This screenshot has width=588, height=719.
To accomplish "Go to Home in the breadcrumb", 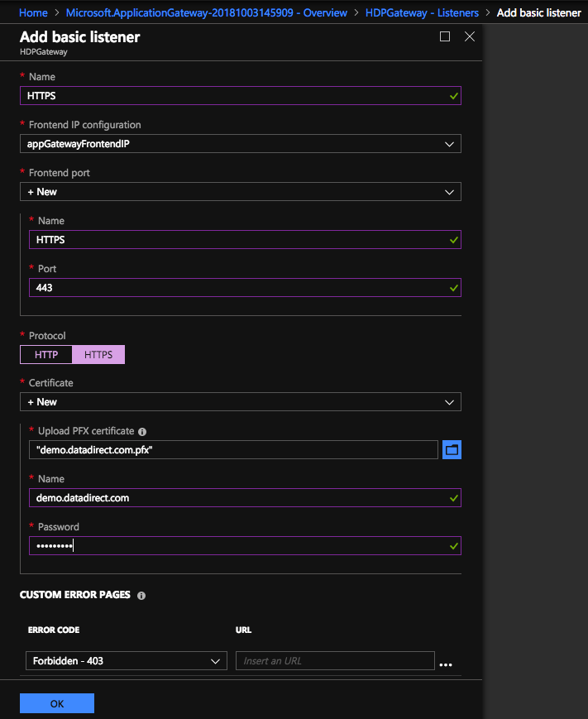I will 33,13.
